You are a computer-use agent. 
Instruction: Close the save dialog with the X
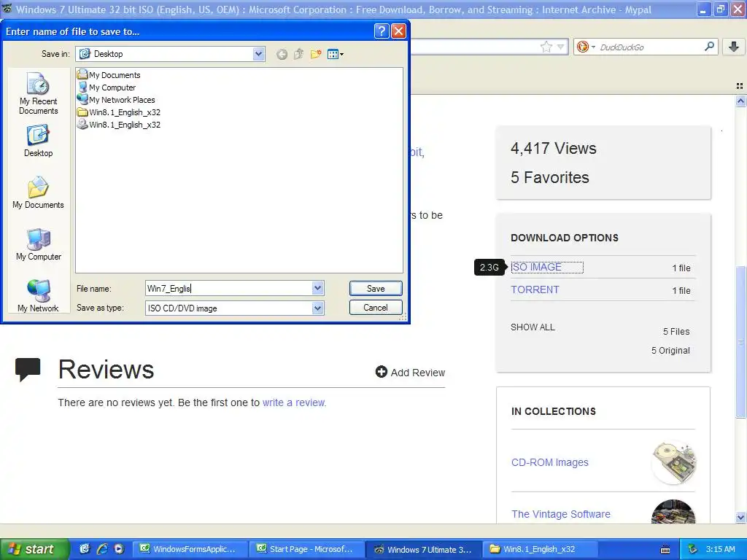point(398,31)
